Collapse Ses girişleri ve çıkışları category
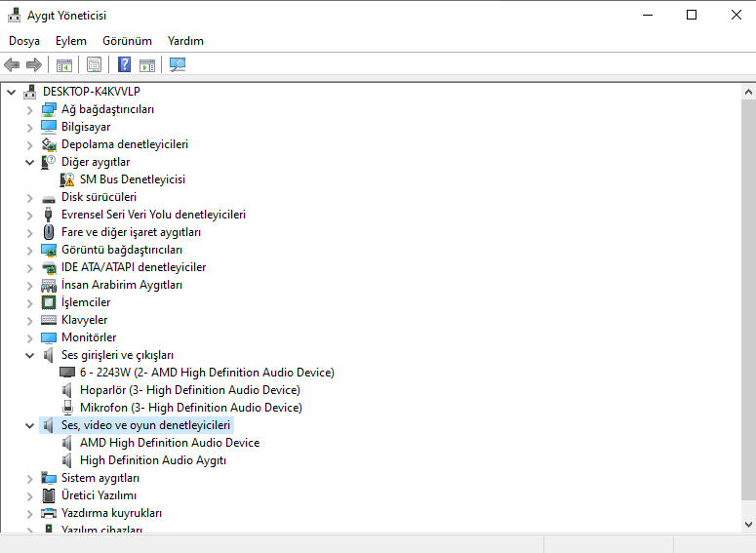This screenshot has height=553, width=756. pos(30,355)
